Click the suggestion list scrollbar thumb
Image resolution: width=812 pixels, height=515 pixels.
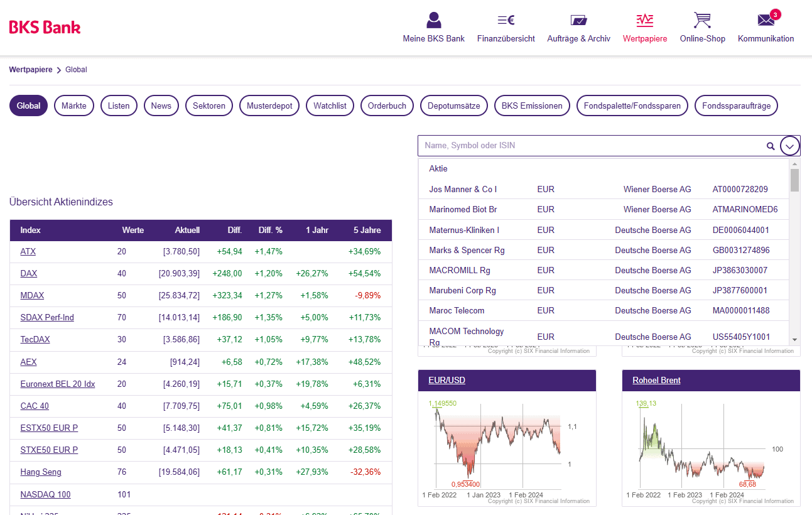point(794,180)
